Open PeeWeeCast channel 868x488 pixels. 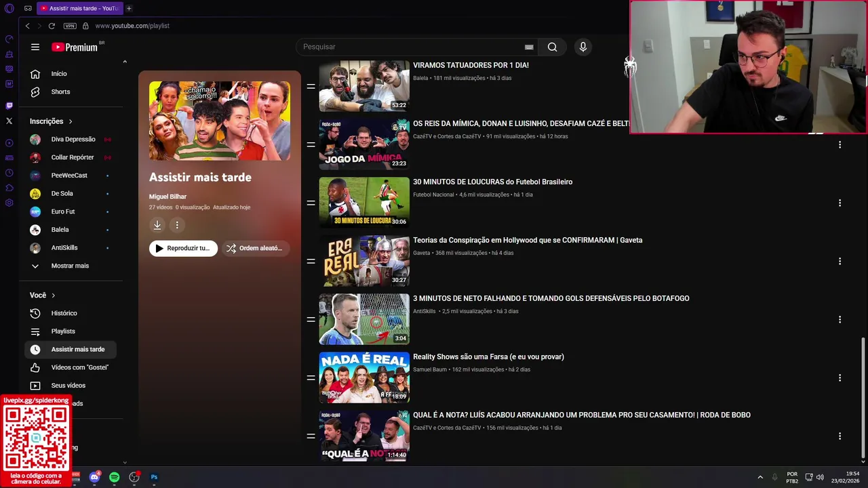click(71, 176)
